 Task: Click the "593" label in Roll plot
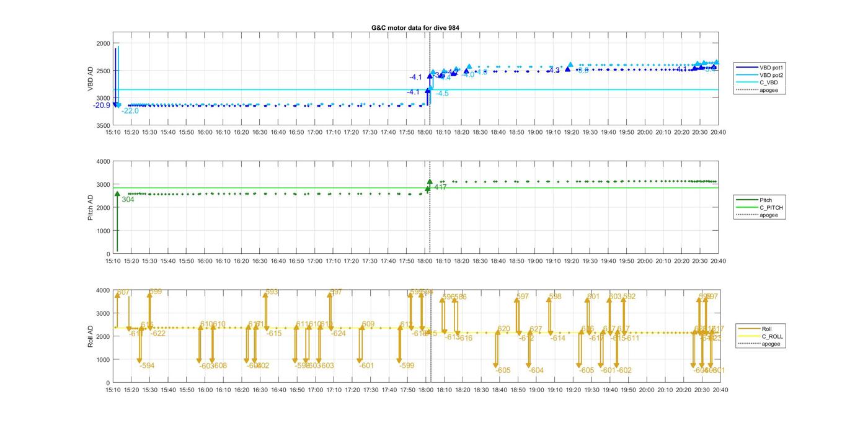pyautogui.click(x=272, y=292)
